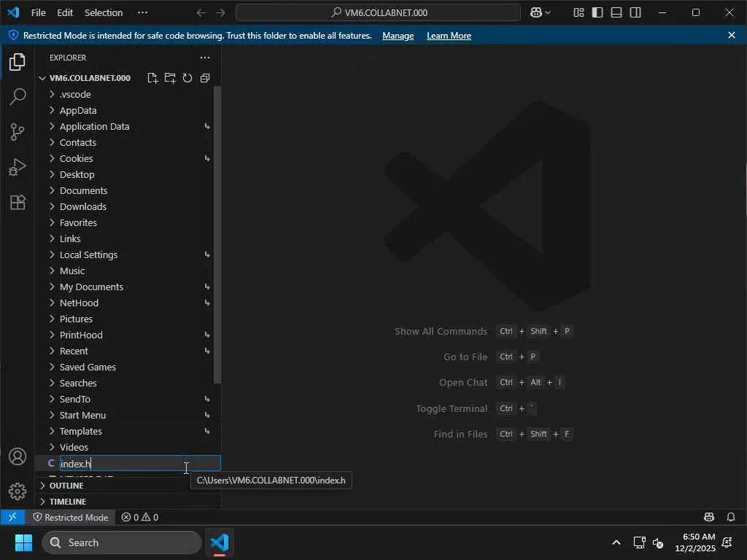
Task: Toggle the Secondary Side Bar
Action: pyautogui.click(x=635, y=13)
